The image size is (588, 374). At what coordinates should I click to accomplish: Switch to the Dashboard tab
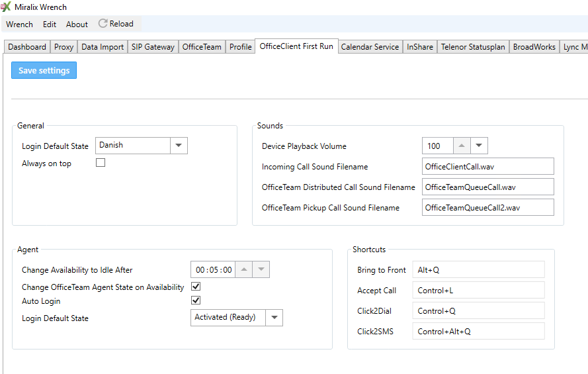click(27, 47)
